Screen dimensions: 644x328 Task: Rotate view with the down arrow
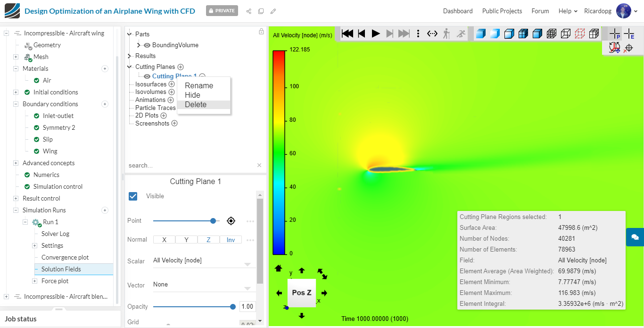point(302,316)
